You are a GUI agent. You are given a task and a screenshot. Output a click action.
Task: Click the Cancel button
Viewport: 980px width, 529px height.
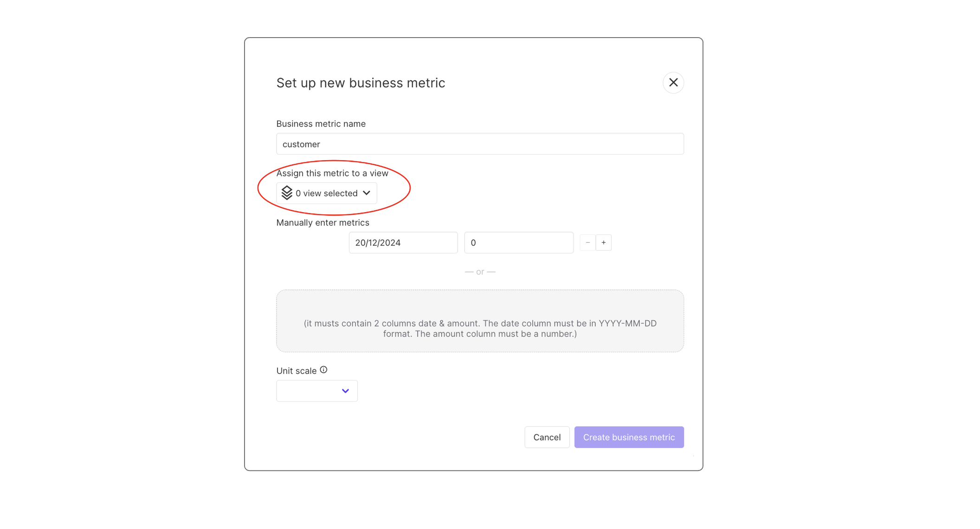(x=547, y=437)
